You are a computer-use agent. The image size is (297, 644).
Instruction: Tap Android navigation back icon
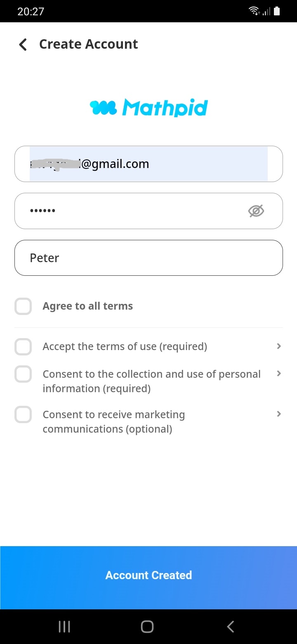coord(231,627)
